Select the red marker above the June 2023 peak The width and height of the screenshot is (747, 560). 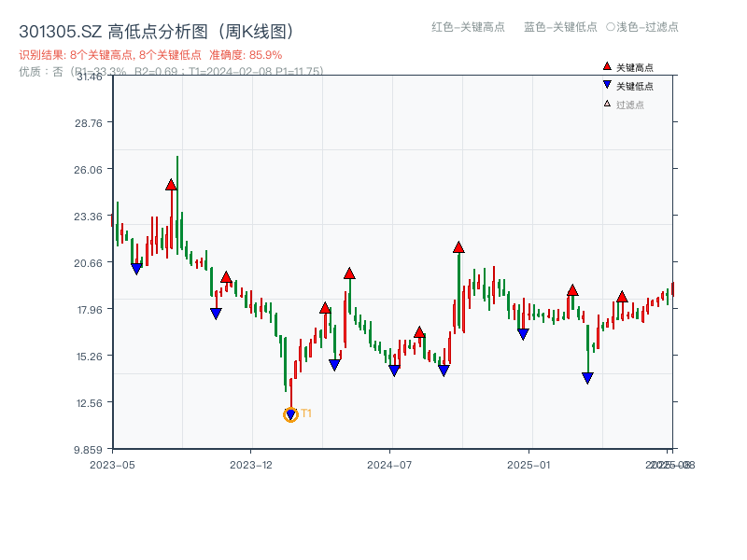pos(170,184)
